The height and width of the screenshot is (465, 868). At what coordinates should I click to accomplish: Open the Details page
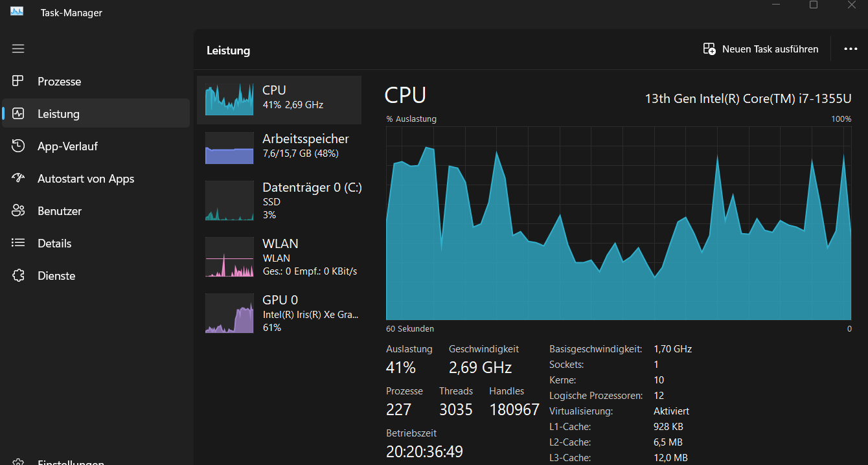click(x=96, y=244)
